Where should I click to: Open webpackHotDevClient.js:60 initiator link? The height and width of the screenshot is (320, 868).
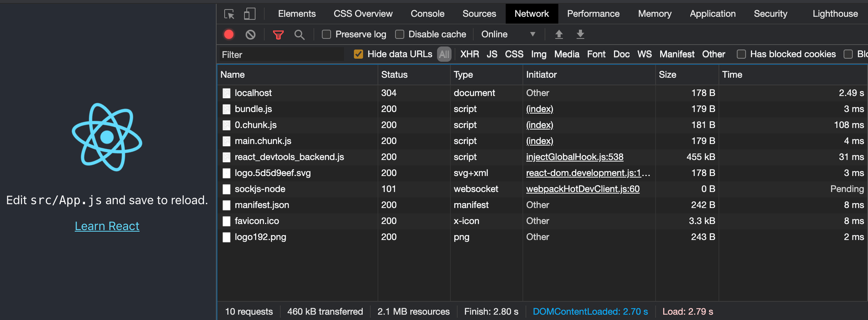(x=583, y=189)
